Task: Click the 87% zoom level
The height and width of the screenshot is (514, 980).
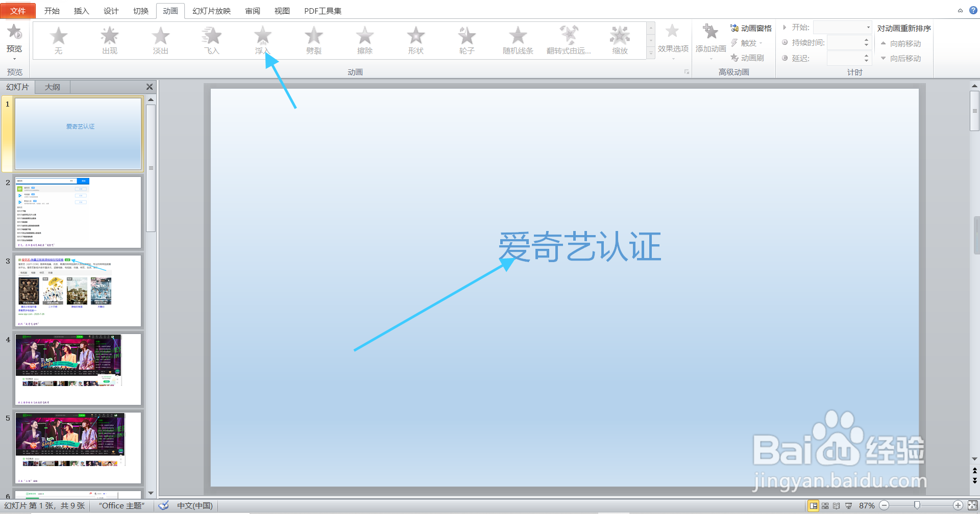Action: click(x=867, y=506)
